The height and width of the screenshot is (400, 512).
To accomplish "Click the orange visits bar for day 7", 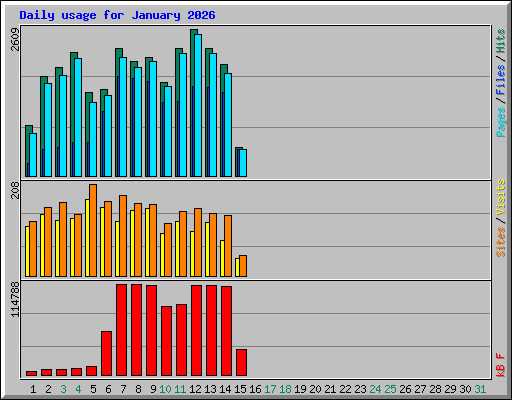I will tap(123, 236).
